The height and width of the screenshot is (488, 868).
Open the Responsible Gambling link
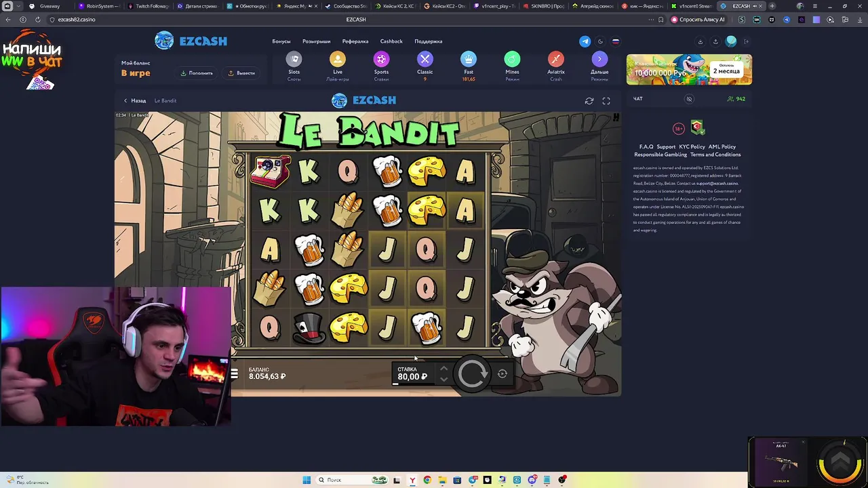(x=660, y=155)
